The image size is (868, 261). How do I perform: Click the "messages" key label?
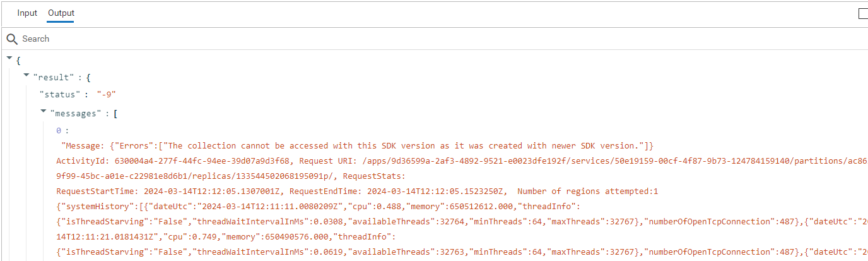(76, 113)
